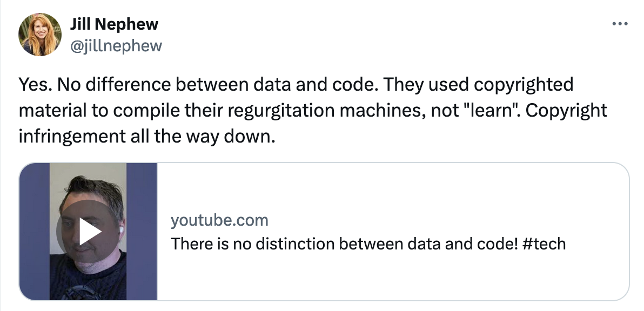Click Jill Nephew's profile avatar
Screen dimensions: 644x311
click(39, 35)
